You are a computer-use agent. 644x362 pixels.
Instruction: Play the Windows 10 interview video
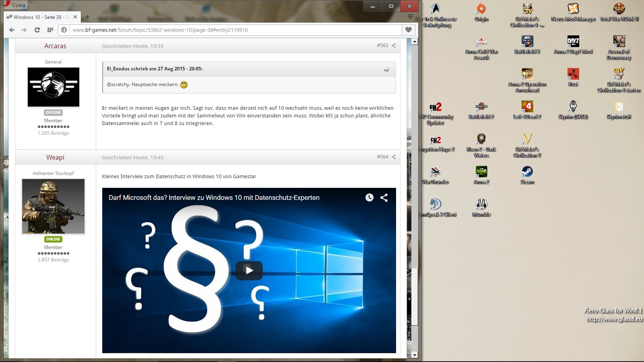(x=249, y=270)
